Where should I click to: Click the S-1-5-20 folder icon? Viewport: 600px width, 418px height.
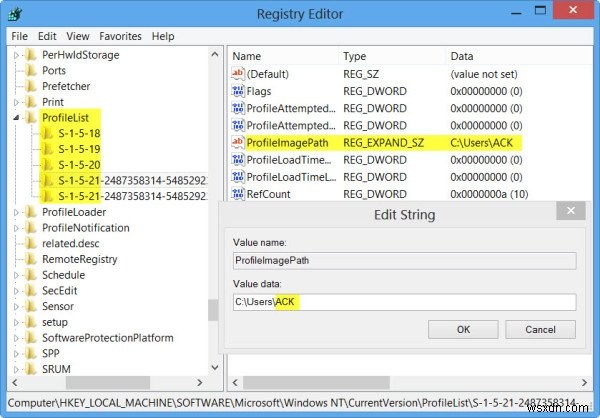(47, 165)
